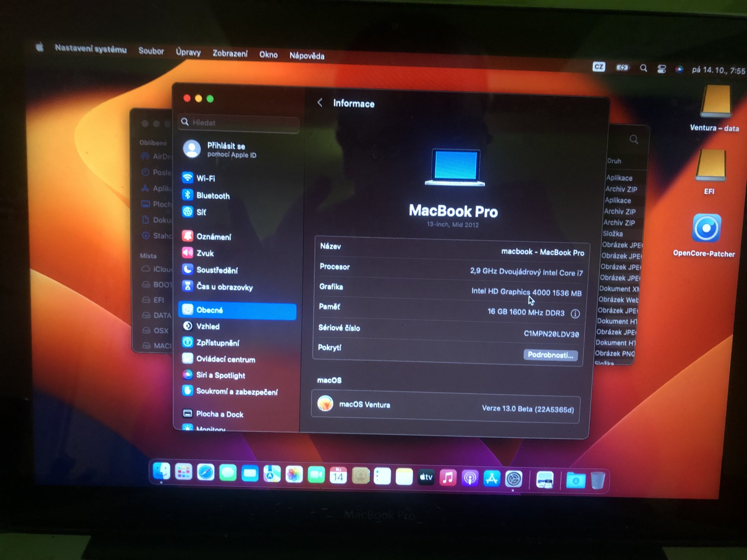Open the OpenCore-Patcher desktop icon

706,229
